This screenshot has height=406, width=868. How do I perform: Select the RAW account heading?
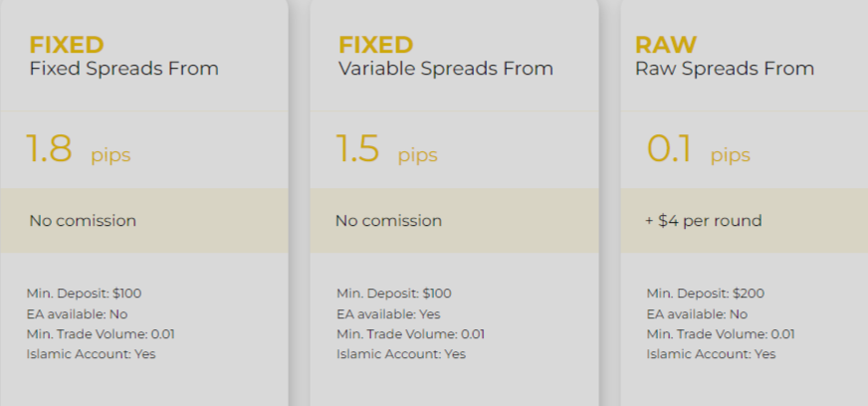[x=665, y=45]
